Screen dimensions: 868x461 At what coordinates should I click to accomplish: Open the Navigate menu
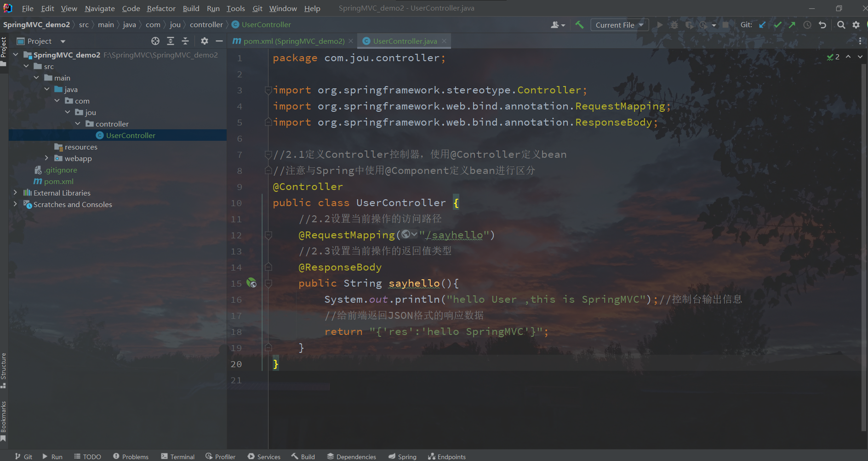(100, 8)
